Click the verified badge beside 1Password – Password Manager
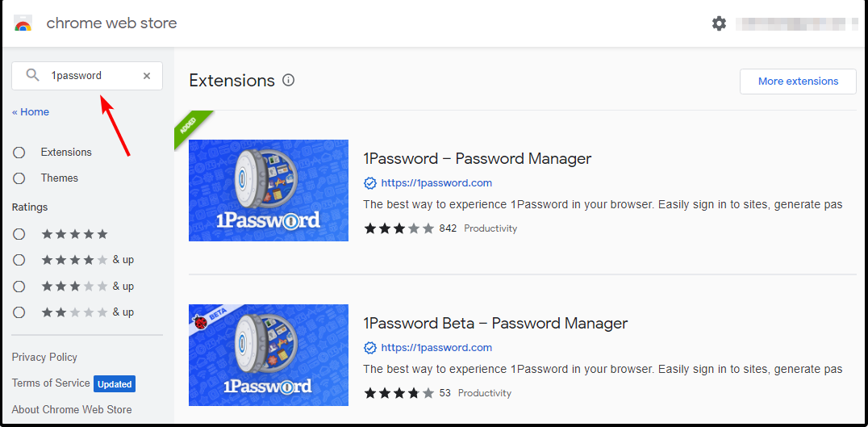868x427 pixels. pyautogui.click(x=369, y=183)
